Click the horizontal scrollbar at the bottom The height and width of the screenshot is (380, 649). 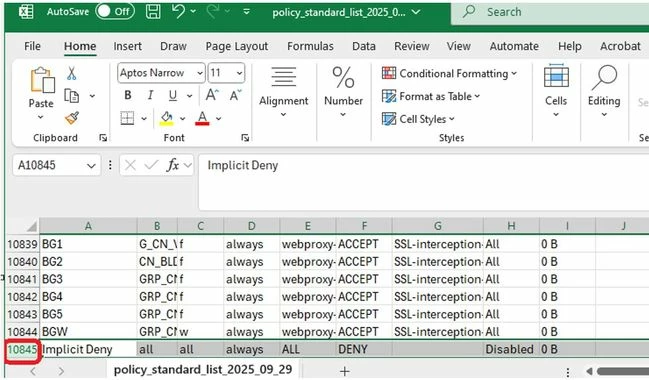click(x=623, y=371)
